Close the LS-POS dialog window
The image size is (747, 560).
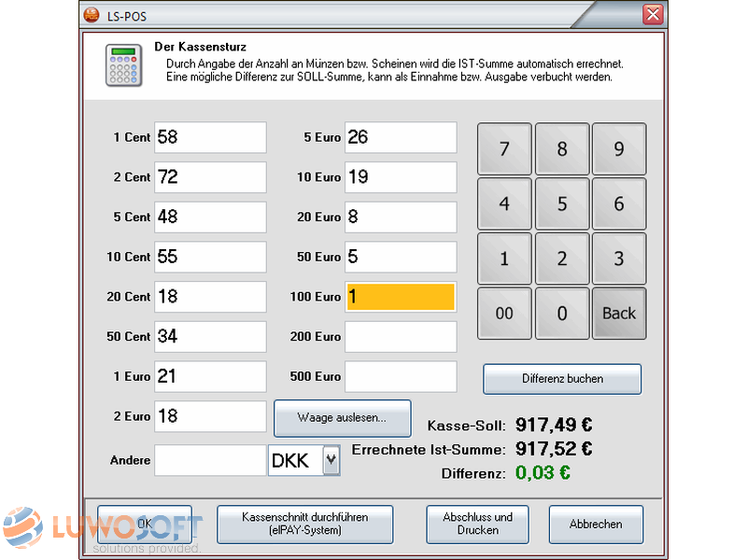pos(653,15)
